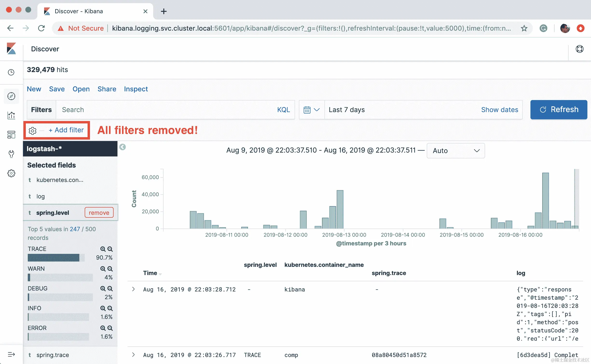Open the Auto interval dropdown
This screenshot has height=364, width=591.
[x=455, y=151]
